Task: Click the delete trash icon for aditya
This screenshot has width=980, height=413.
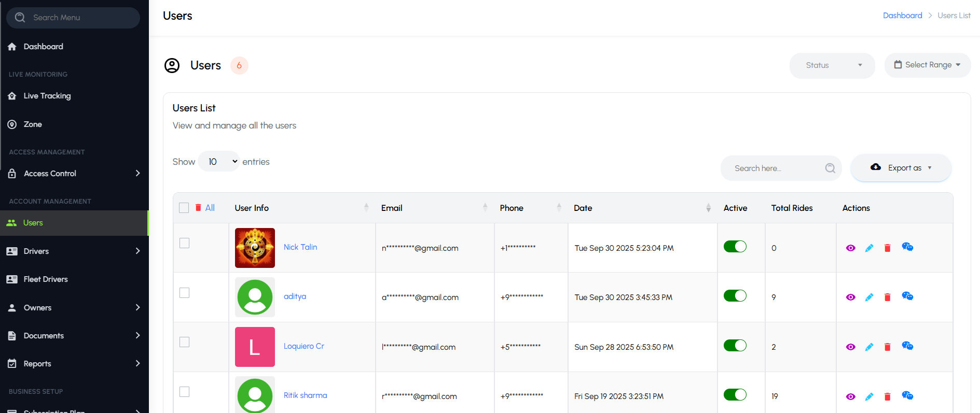Action: tap(887, 297)
